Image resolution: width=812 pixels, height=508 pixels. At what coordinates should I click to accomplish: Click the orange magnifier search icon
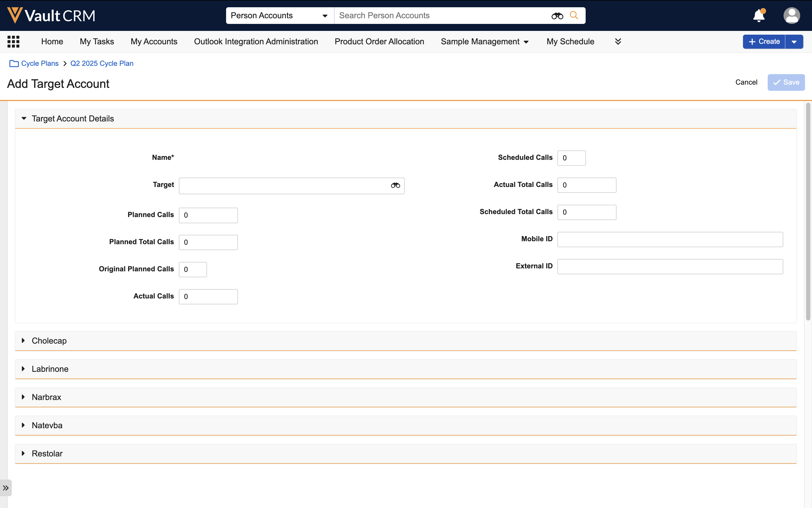(x=574, y=16)
